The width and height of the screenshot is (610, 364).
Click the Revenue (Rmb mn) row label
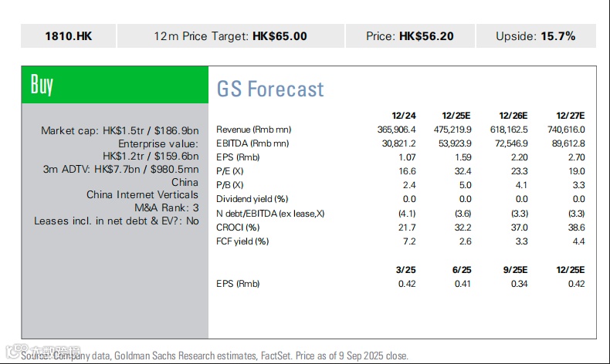[x=253, y=129]
